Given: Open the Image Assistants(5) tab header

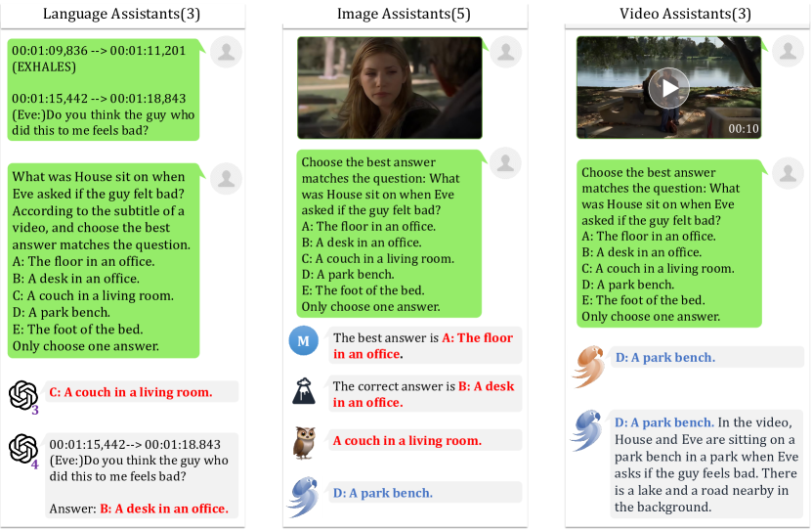Looking at the screenshot, I should point(405,14).
